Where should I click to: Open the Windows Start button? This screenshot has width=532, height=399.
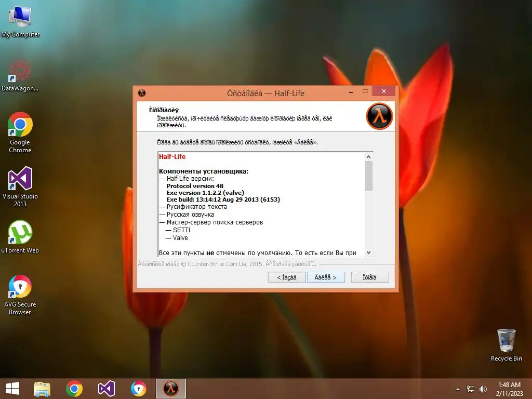pos(12,389)
